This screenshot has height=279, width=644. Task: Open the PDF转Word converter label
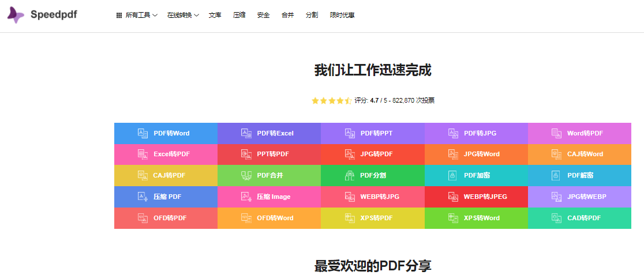171,133
